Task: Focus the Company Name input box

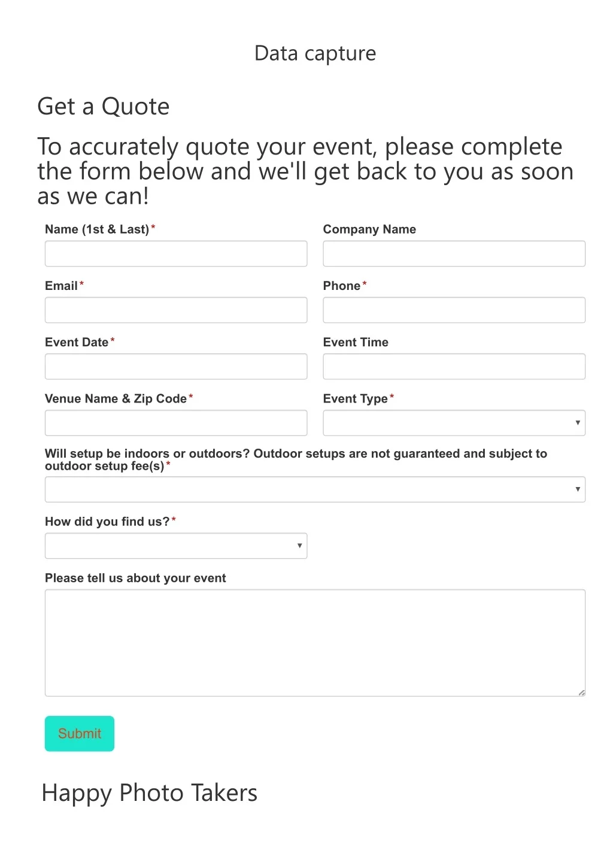Action: pos(454,253)
